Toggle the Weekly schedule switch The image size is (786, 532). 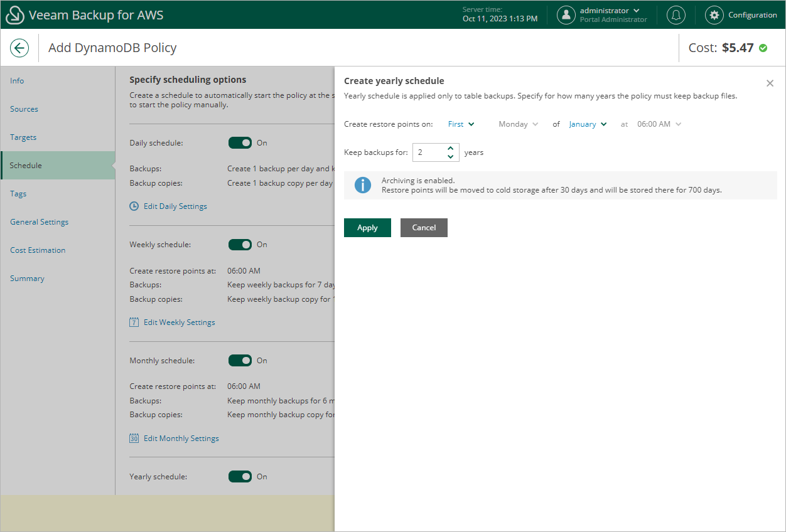tap(240, 245)
